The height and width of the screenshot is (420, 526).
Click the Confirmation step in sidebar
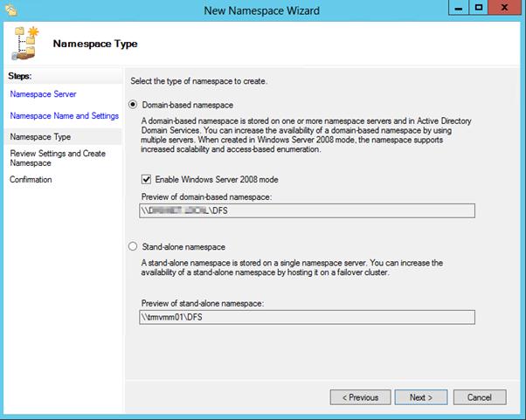point(31,180)
